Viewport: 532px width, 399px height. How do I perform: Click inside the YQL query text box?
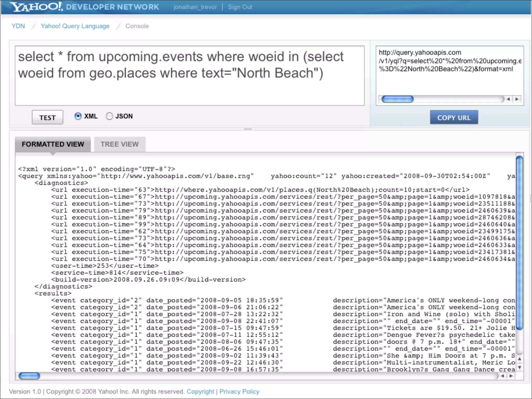point(190,76)
